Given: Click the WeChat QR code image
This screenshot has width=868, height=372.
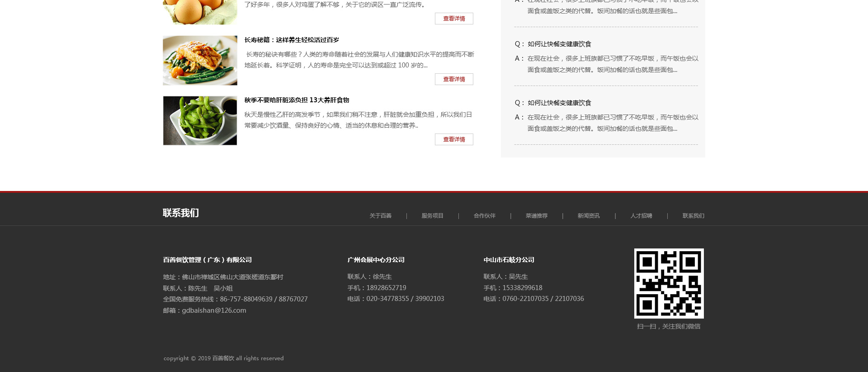Looking at the screenshot, I should coord(669,283).
